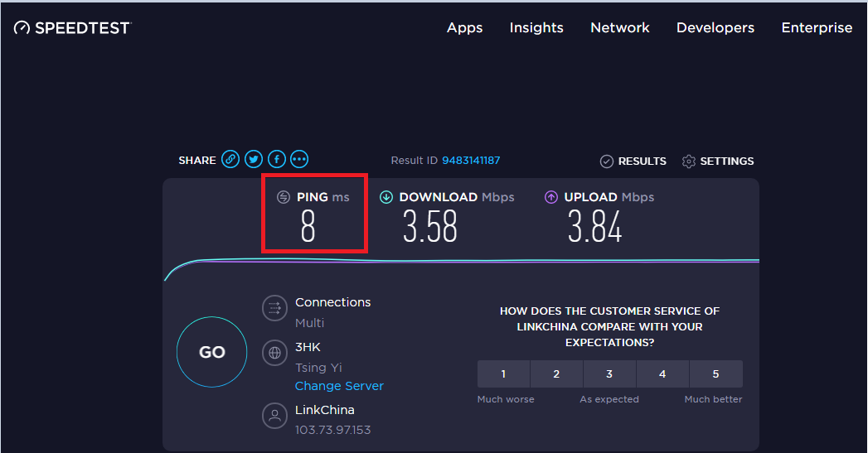
Task: Click the DOWNLOAD Mbps label
Action: (x=457, y=197)
